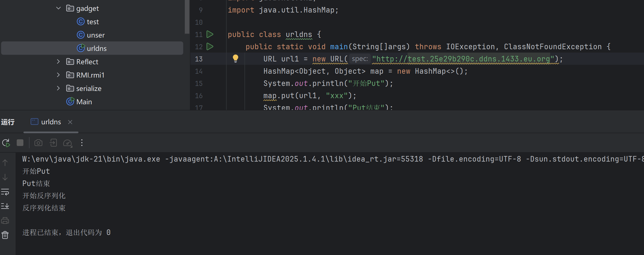The width and height of the screenshot is (644, 255).
Task: Select the Reflect package folder
Action: click(x=87, y=62)
